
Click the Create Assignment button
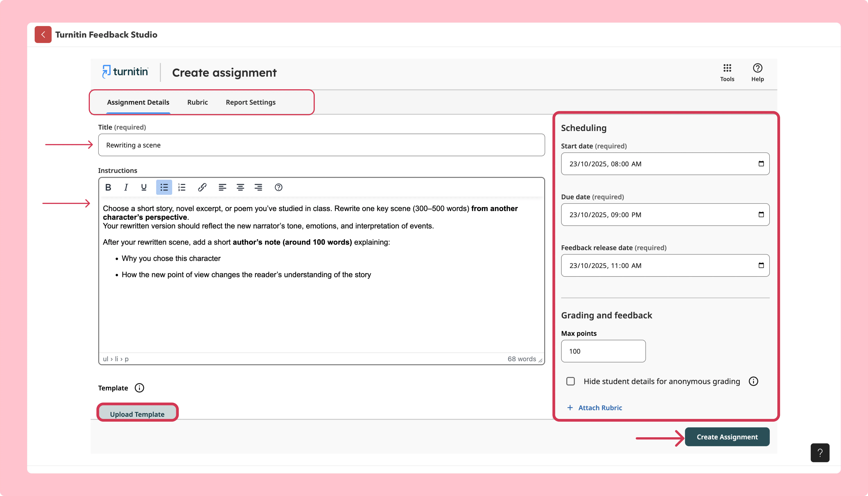click(x=727, y=437)
